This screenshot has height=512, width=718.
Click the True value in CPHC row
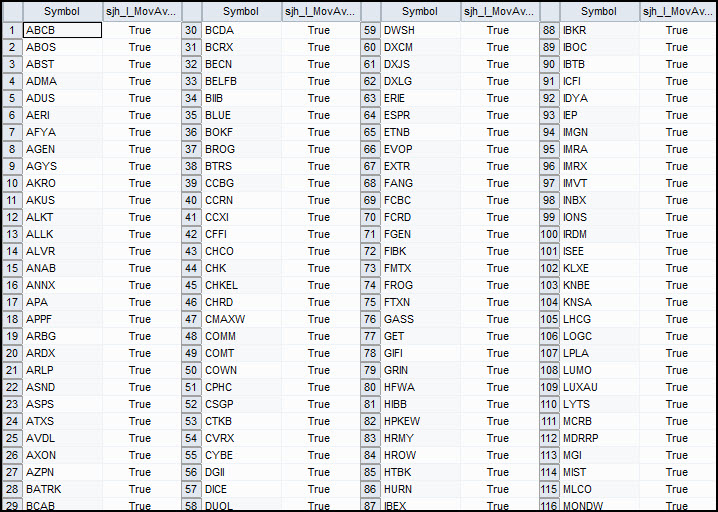(x=319, y=387)
